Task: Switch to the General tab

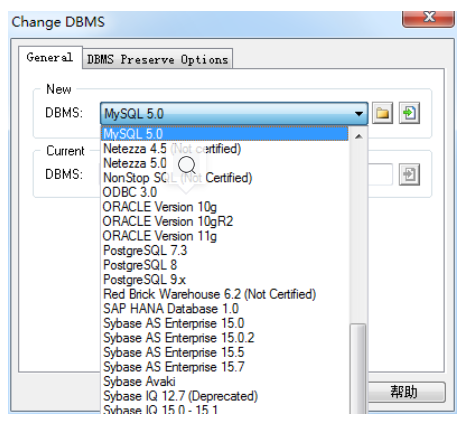Action: click(50, 57)
